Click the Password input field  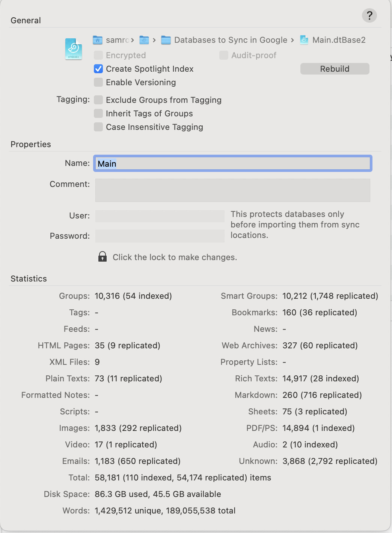pos(160,236)
